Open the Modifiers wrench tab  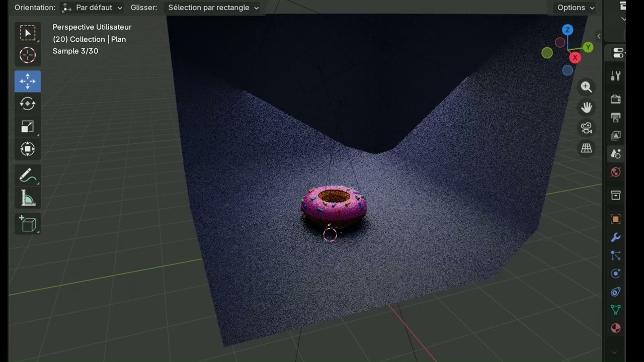coord(616,237)
